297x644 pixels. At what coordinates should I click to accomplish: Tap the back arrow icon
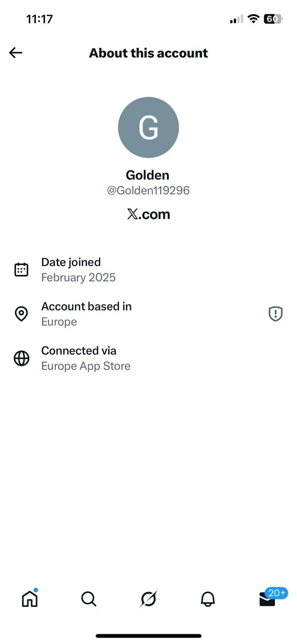16,53
